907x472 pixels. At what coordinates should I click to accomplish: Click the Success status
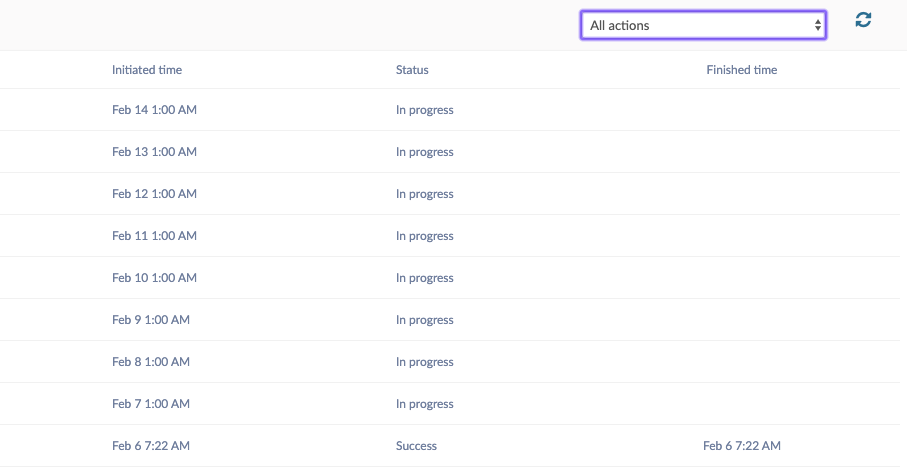click(x=416, y=446)
